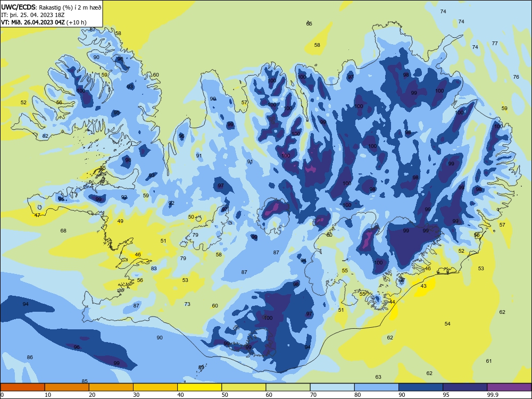The height and width of the screenshot is (399, 532).
Task: Click the map value '86' in the southwest
Action: [30, 358]
